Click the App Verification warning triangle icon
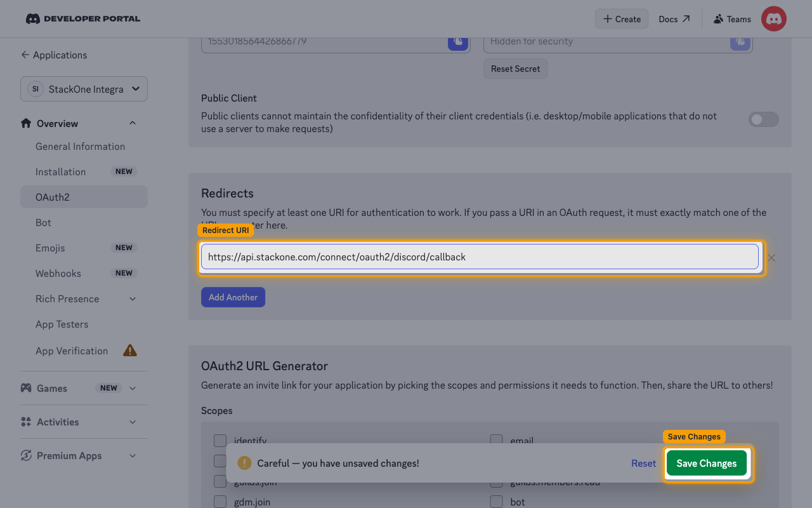Viewport: 812px width, 508px height. pyautogui.click(x=130, y=350)
